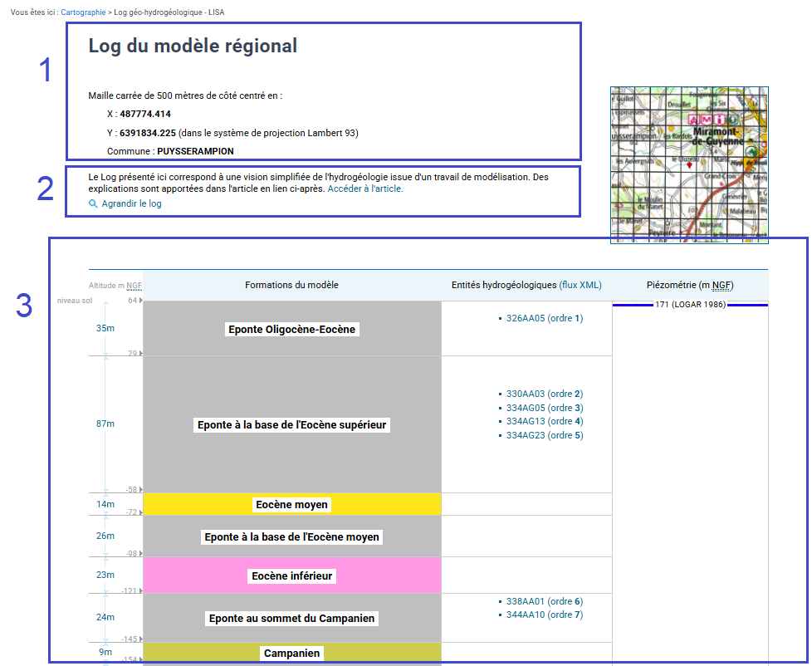Click the altitude marker arrow at 29

click(141, 353)
